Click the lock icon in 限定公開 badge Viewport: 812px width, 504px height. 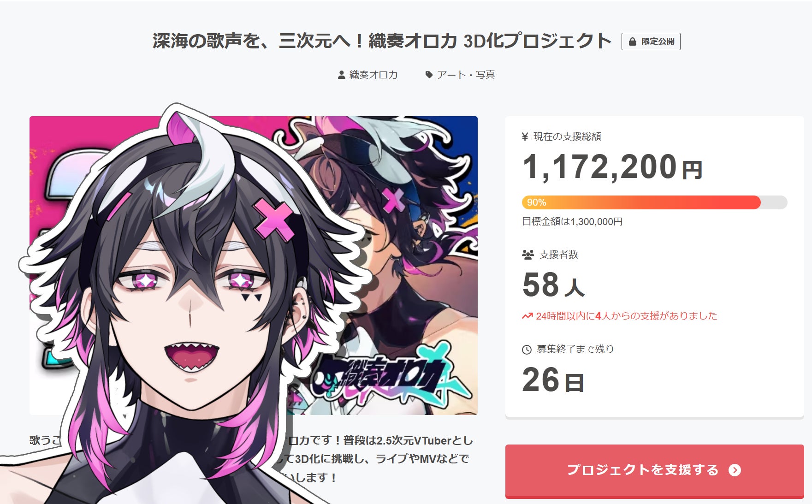(x=632, y=42)
